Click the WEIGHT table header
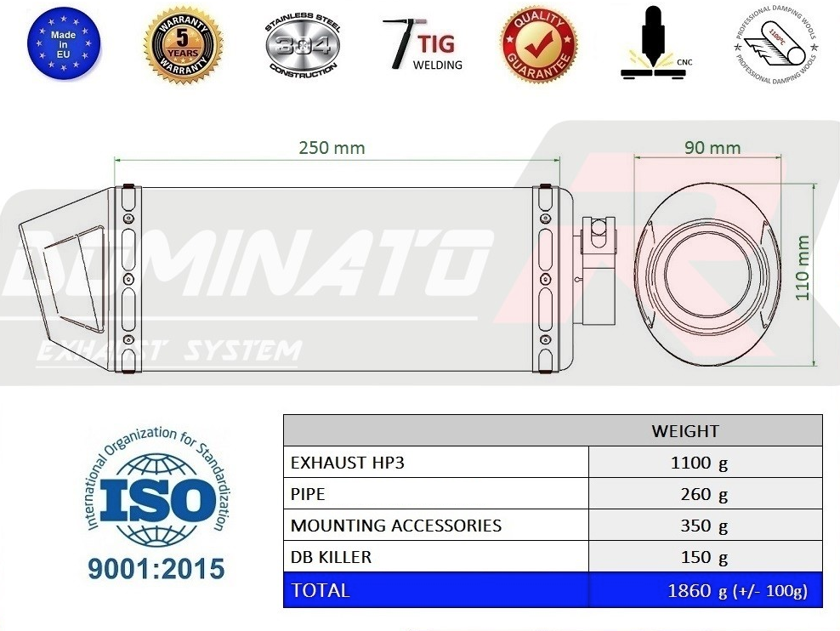840x631 pixels. click(685, 431)
